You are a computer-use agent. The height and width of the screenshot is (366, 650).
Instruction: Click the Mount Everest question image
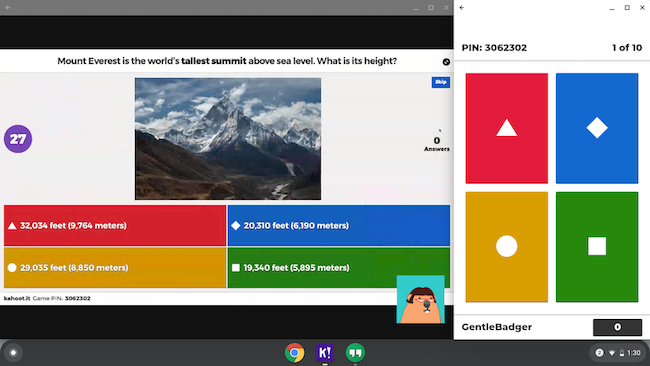228,139
